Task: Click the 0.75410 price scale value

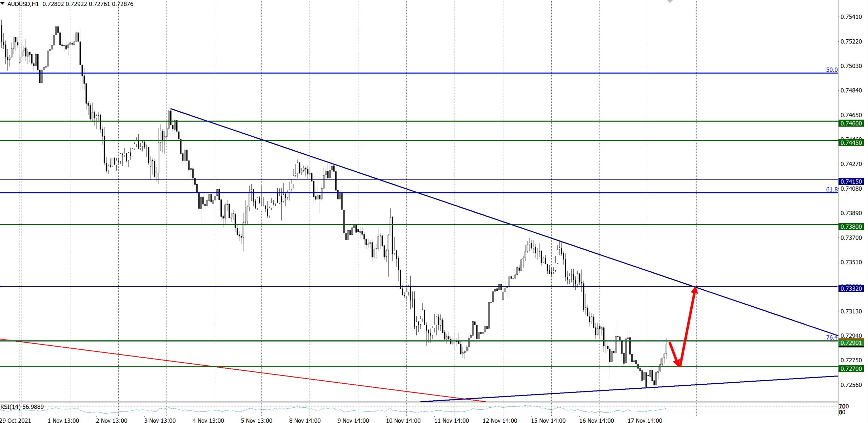Action: click(x=851, y=17)
